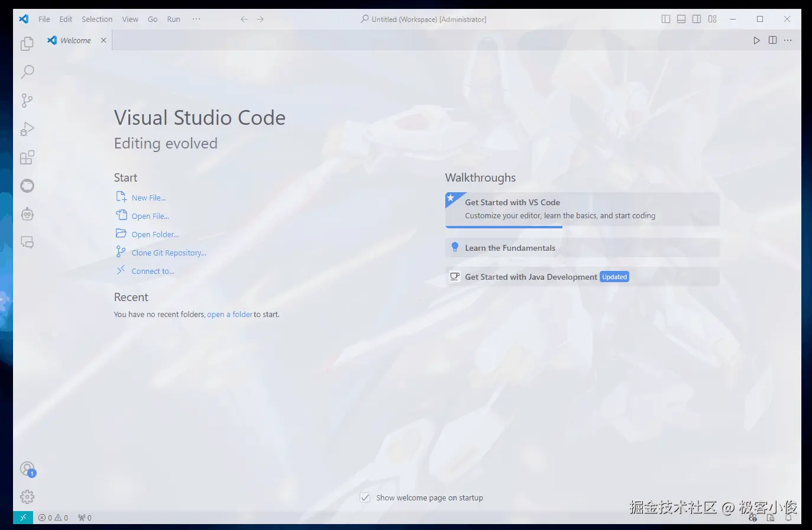Open the Extensions view
Image resolution: width=812 pixels, height=530 pixels.
pos(27,157)
